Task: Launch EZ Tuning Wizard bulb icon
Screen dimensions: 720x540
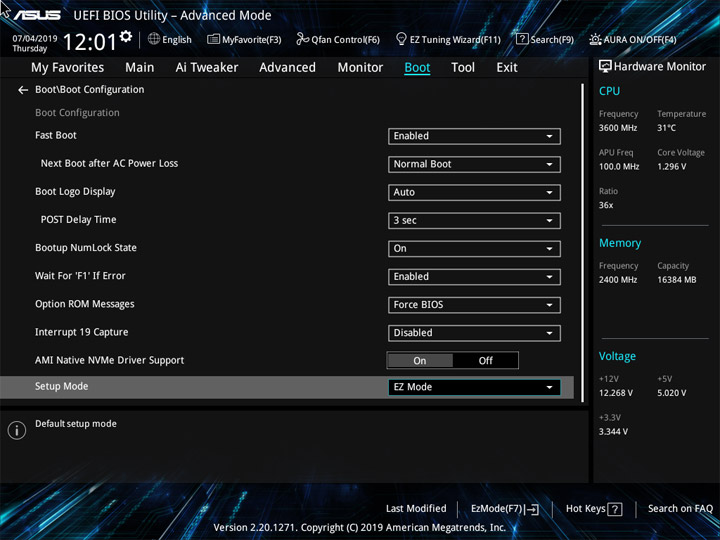Action: point(401,39)
